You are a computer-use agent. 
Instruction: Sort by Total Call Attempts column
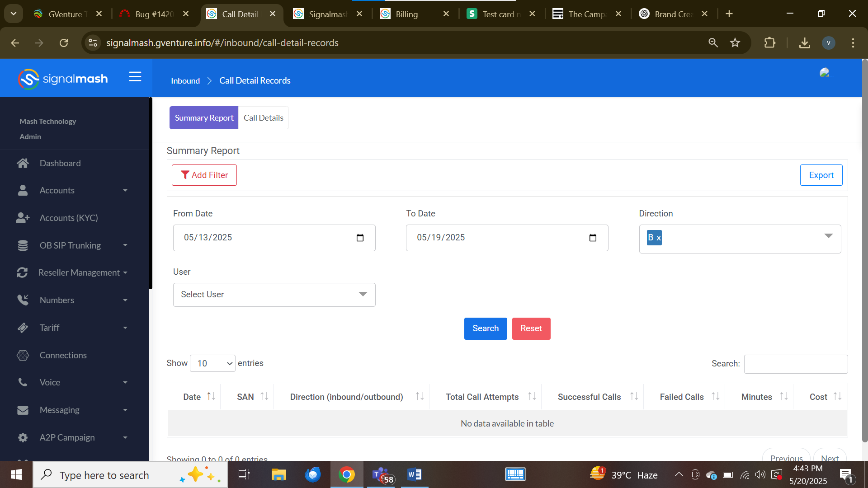point(482,397)
